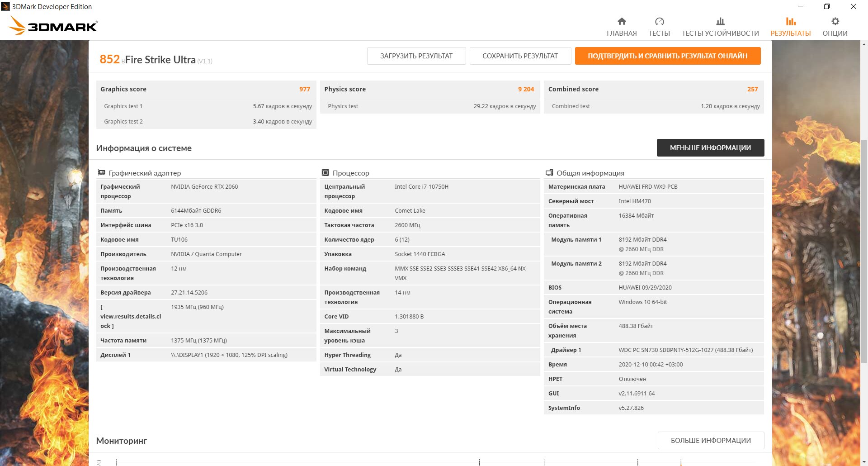Viewport: 868px width, 466px height.
Task: Click the Comet Lake value
Action: [x=410, y=210]
